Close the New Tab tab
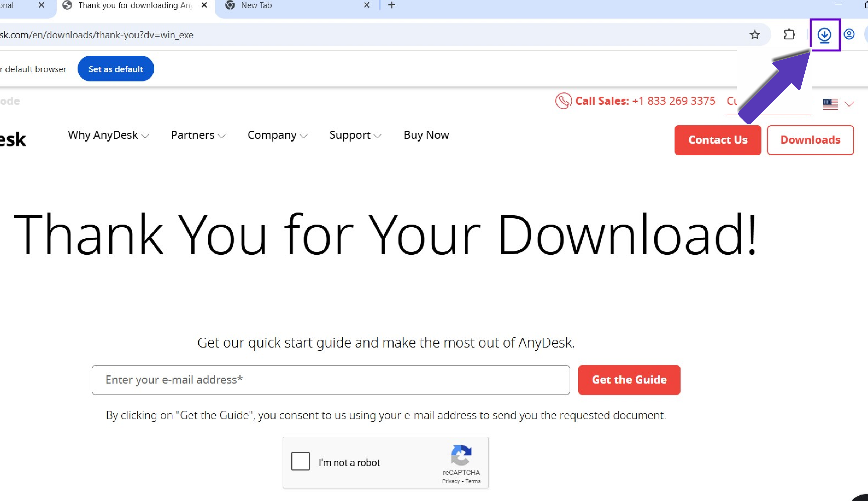 tap(366, 5)
